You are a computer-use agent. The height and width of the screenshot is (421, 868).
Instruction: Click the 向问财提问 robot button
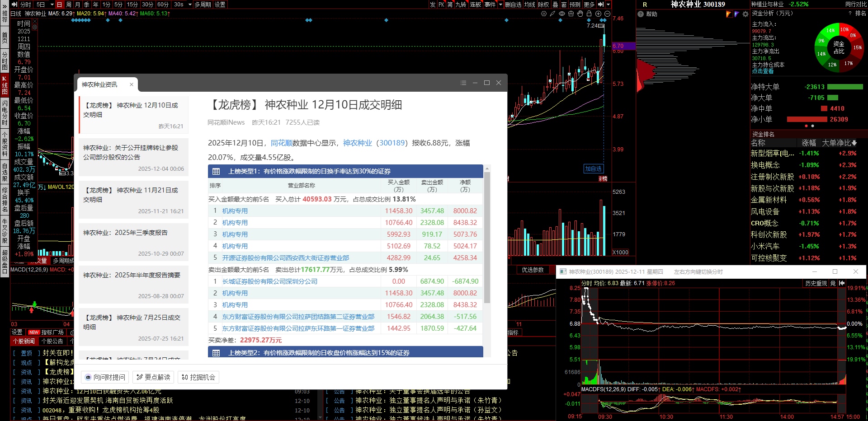coord(105,377)
